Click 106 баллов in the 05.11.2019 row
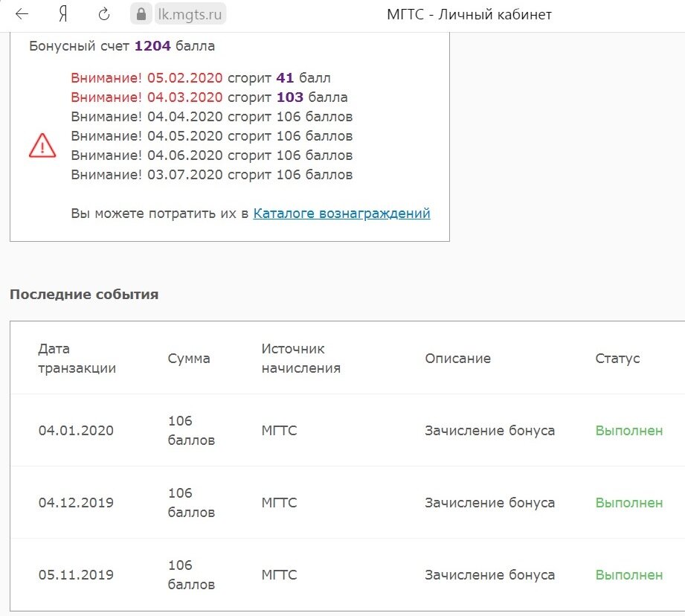The height and width of the screenshot is (616, 685). click(x=191, y=574)
